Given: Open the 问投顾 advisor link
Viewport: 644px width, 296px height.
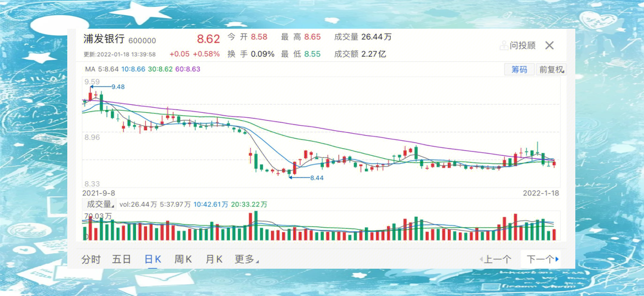Looking at the screenshot, I should click(517, 46).
